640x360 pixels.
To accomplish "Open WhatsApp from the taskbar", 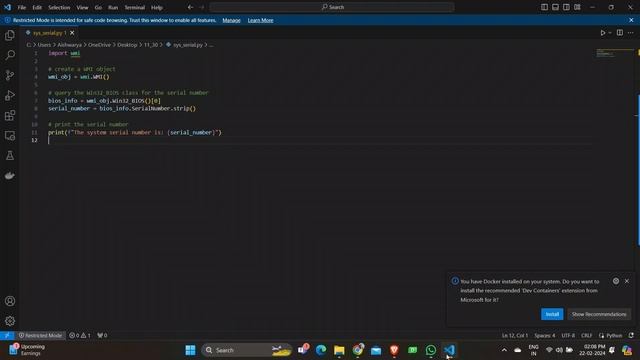I will tap(431, 350).
